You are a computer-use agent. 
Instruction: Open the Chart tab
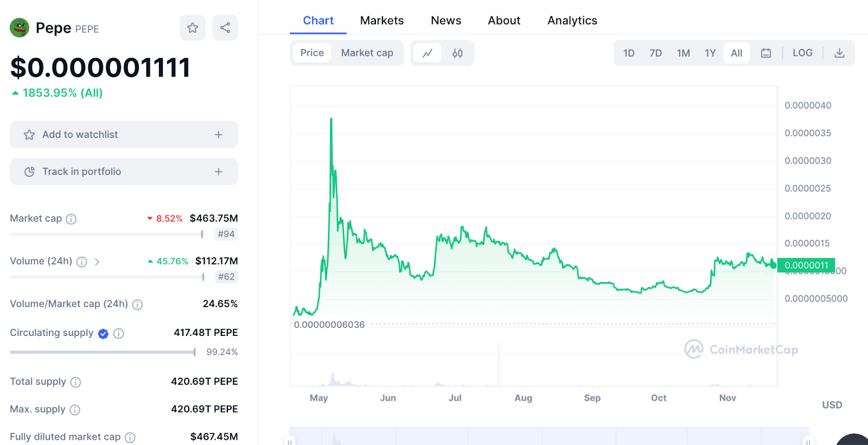[318, 21]
